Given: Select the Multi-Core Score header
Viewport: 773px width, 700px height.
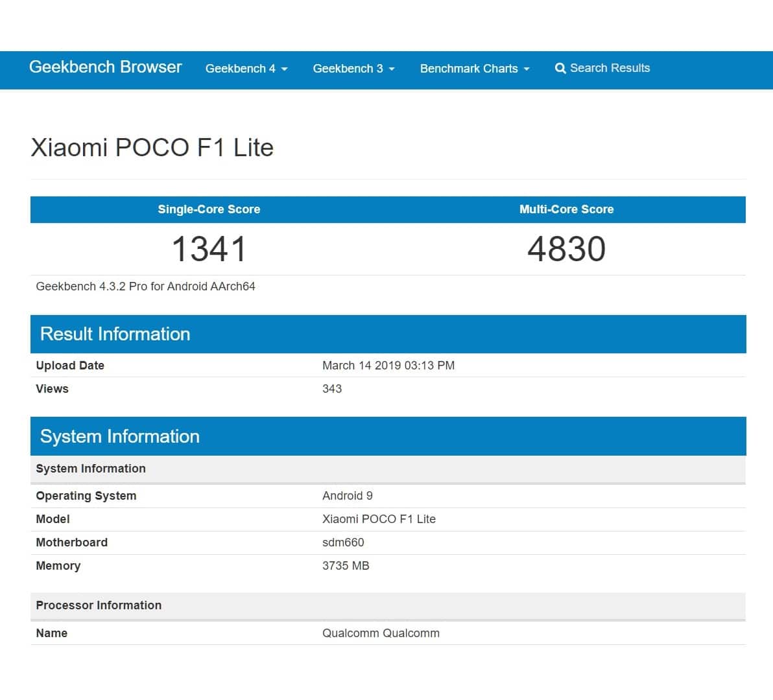Looking at the screenshot, I should tap(566, 209).
